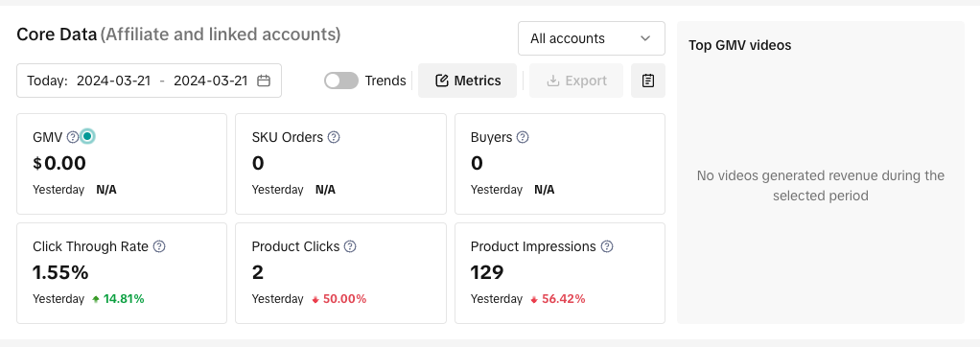Open the Metrics customization button
The width and height of the screenshot is (980, 347).
click(x=468, y=81)
